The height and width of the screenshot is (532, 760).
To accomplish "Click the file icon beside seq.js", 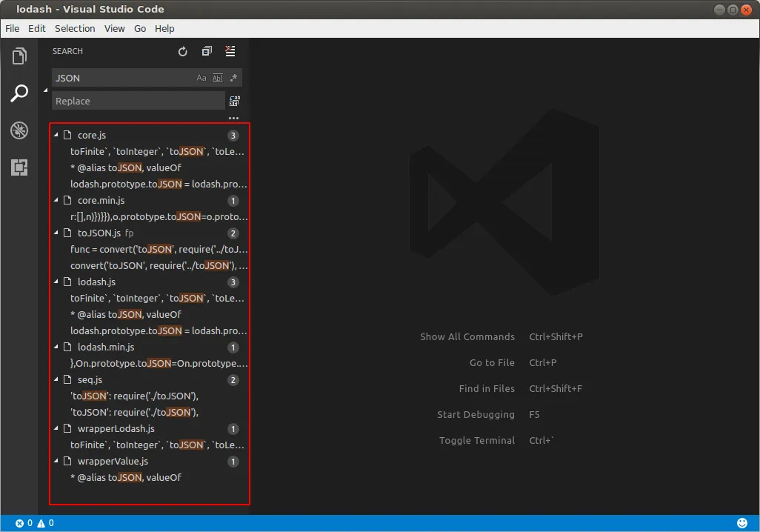I will point(67,379).
